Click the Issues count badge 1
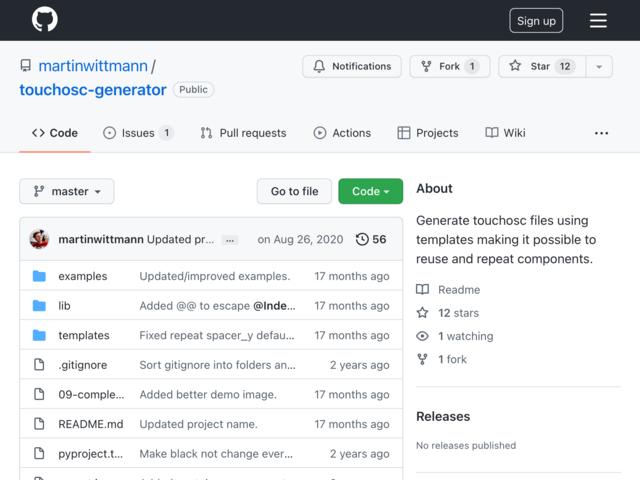The height and width of the screenshot is (480, 640). coord(166,133)
